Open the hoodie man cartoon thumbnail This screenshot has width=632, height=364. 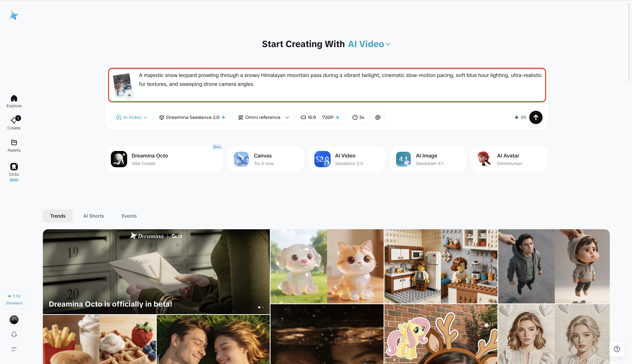point(554,266)
